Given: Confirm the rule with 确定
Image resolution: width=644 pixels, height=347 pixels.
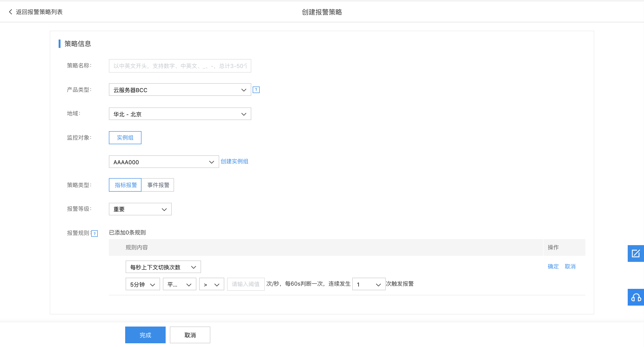Looking at the screenshot, I should (x=553, y=266).
